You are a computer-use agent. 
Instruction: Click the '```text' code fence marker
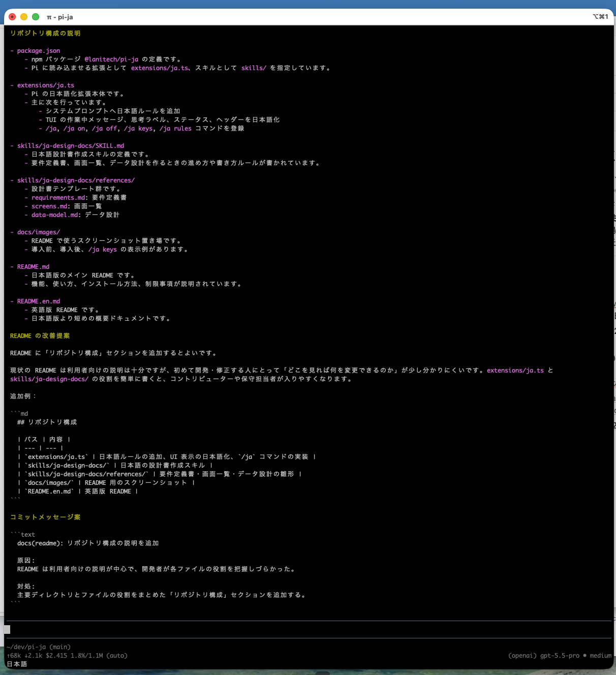point(23,535)
